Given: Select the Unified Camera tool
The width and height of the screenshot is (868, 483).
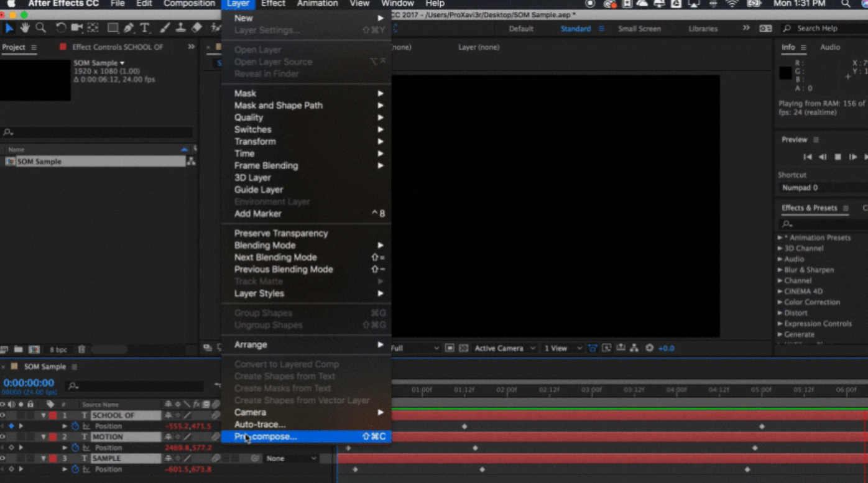Looking at the screenshot, I should (76, 28).
